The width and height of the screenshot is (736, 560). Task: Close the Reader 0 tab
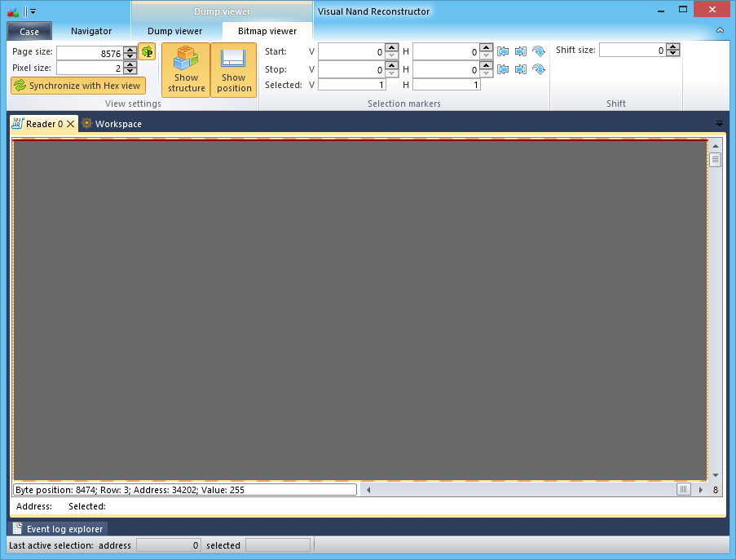(70, 124)
